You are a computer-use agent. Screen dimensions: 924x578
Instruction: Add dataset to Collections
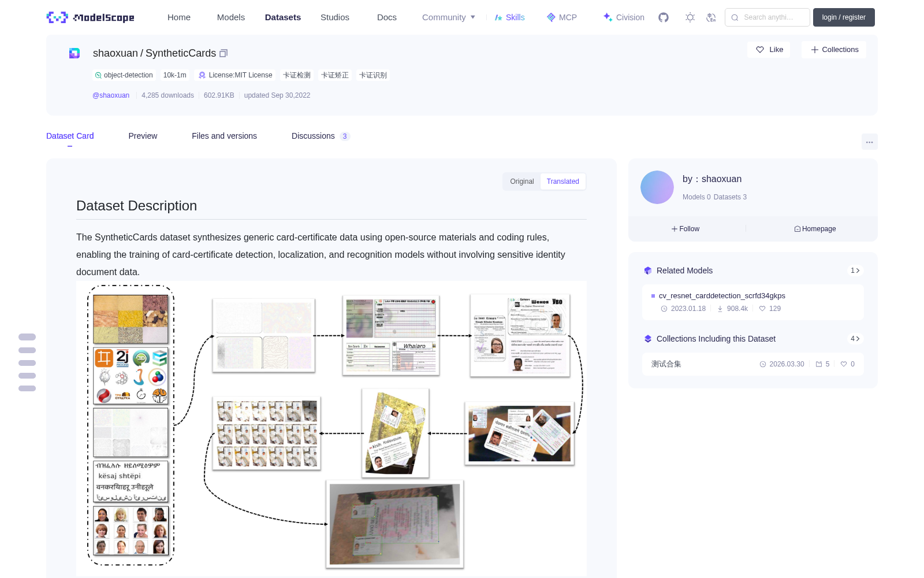(x=834, y=50)
